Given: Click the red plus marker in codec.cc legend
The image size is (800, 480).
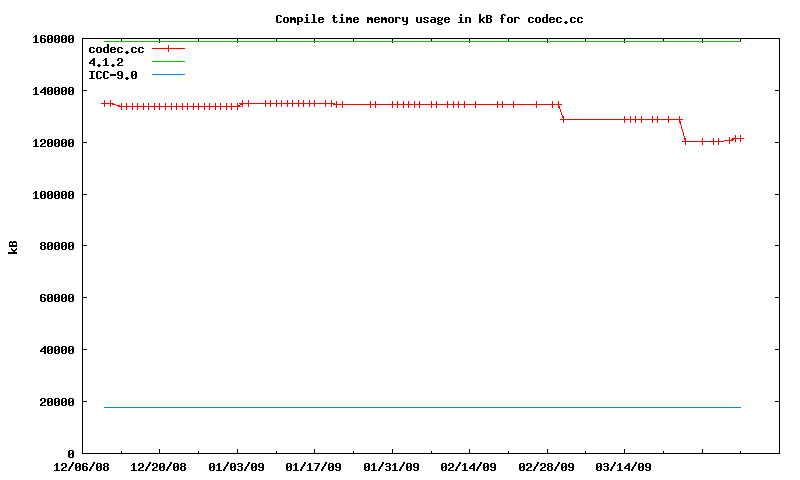Looking at the screenshot, I should tap(169, 48).
